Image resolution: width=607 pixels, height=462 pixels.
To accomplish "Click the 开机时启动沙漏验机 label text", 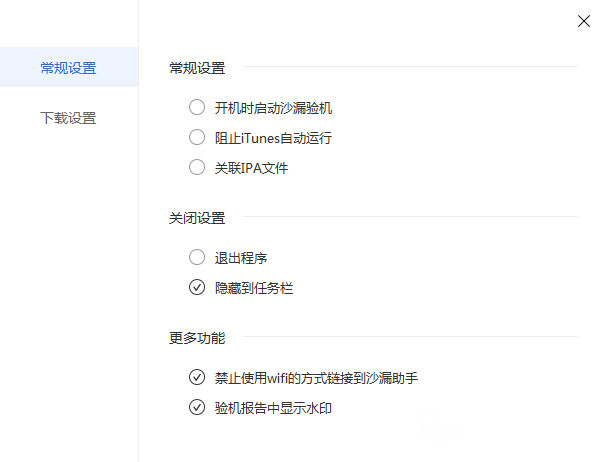I will pyautogui.click(x=273, y=108).
